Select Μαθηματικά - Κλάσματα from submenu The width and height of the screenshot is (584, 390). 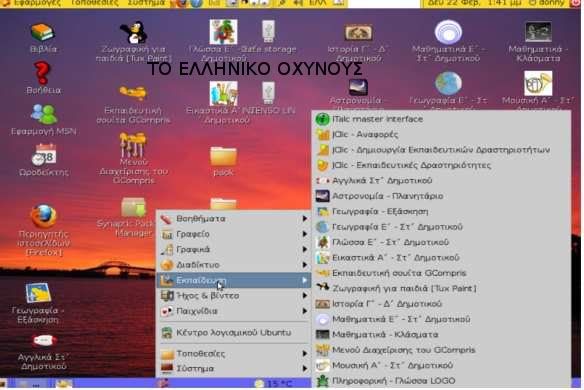[441, 334]
